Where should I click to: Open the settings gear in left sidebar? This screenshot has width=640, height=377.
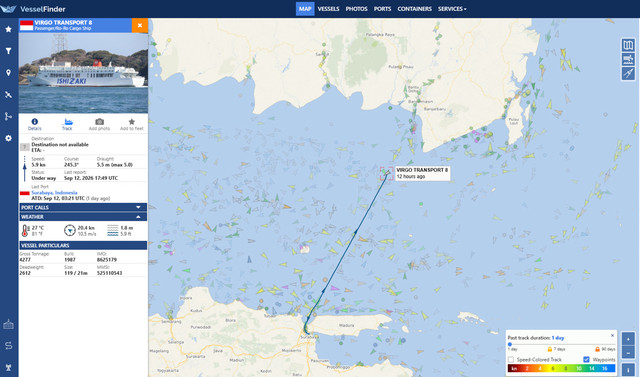8,138
